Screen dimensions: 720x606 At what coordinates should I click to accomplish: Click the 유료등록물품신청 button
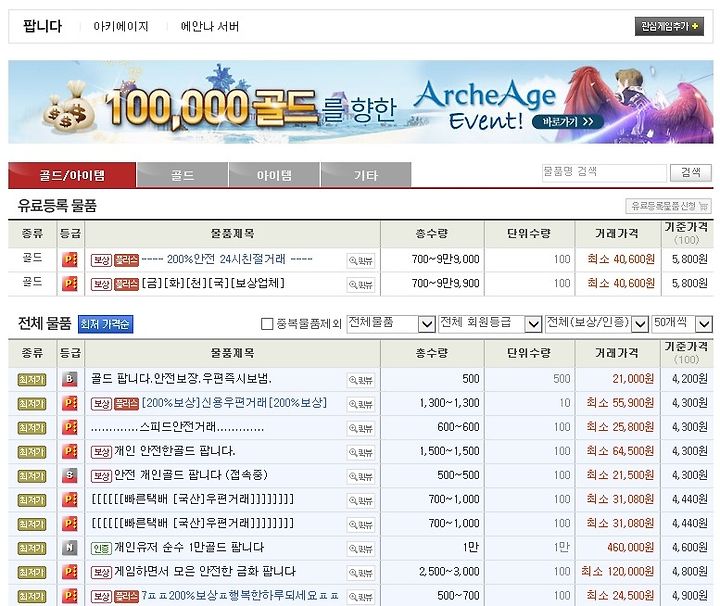click(668, 206)
